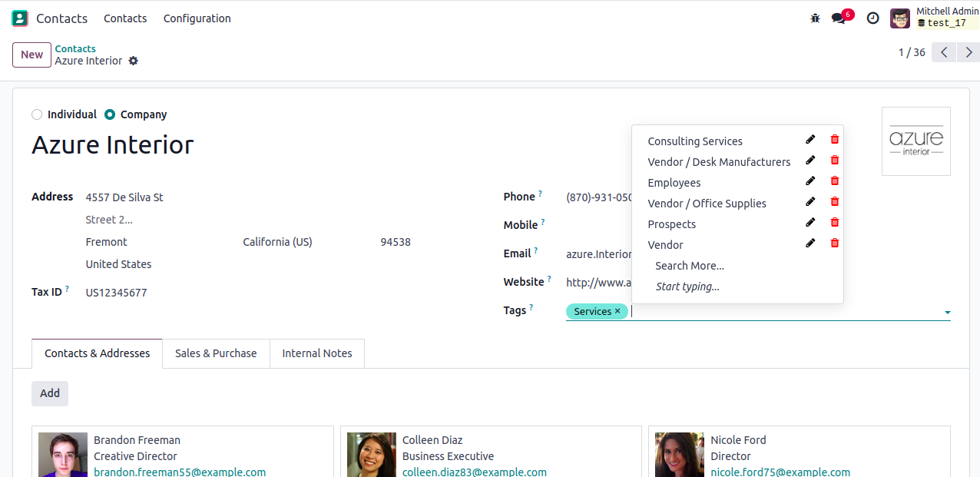This screenshot has width=980, height=477.
Task: Edit the Vendor tag
Action: [x=810, y=243]
